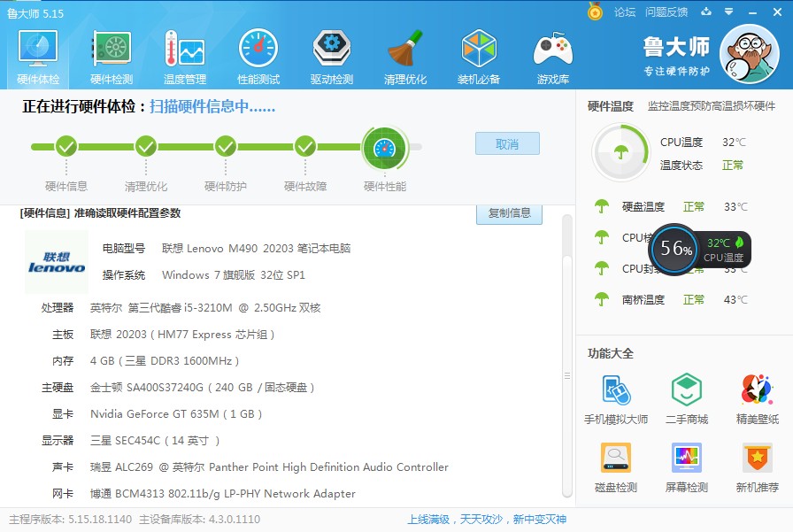Screen dimensions: 793x532
Task: Open the 二手商城 second-hand store
Action: (687, 398)
